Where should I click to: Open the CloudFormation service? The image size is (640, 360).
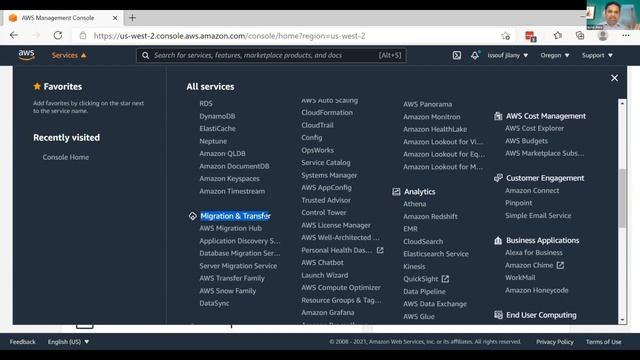point(327,113)
